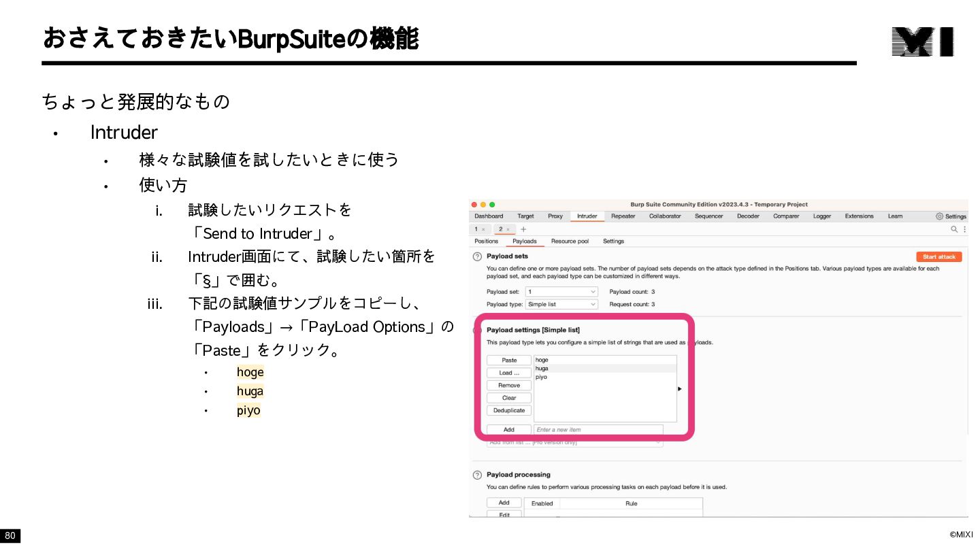This screenshot has width=980, height=551.
Task: Open the Comparer tab
Action: pyautogui.click(x=786, y=216)
